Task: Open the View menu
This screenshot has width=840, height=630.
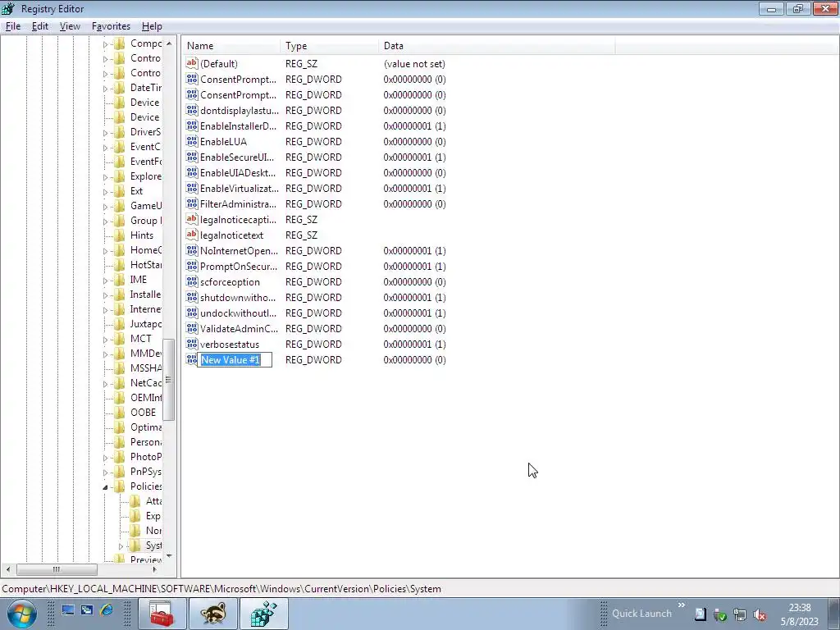Action: point(70,26)
